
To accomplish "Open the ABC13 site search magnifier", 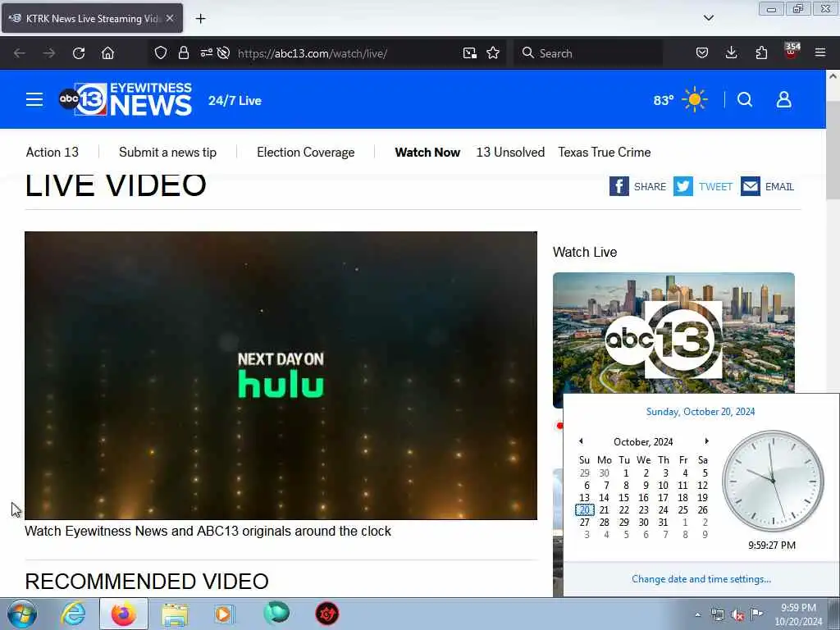I will (x=745, y=99).
